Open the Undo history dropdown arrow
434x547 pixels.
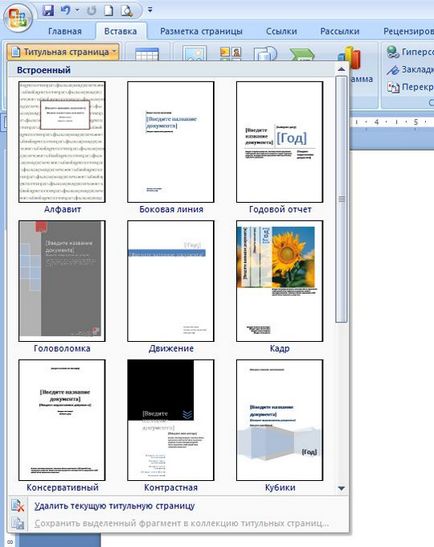(77, 10)
